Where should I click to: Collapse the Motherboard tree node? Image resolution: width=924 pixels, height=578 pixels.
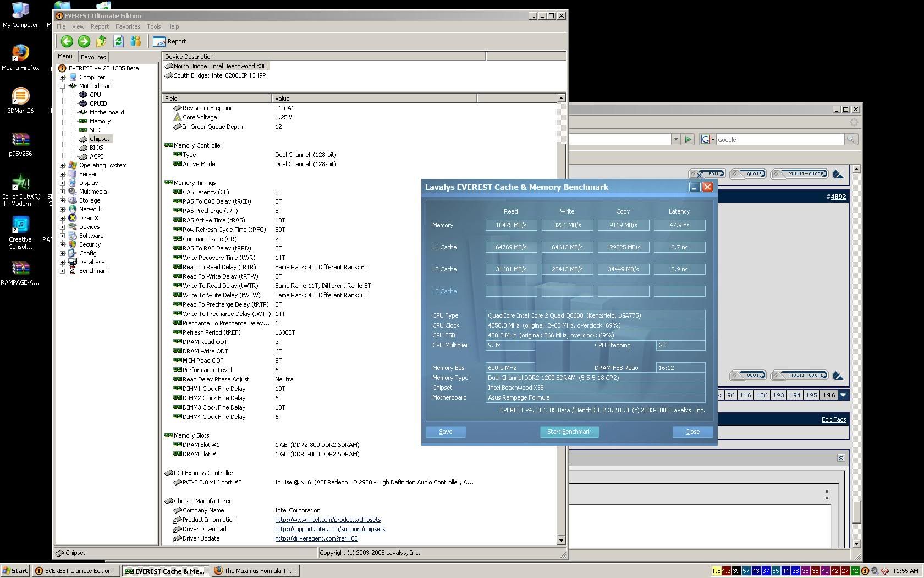[62, 86]
